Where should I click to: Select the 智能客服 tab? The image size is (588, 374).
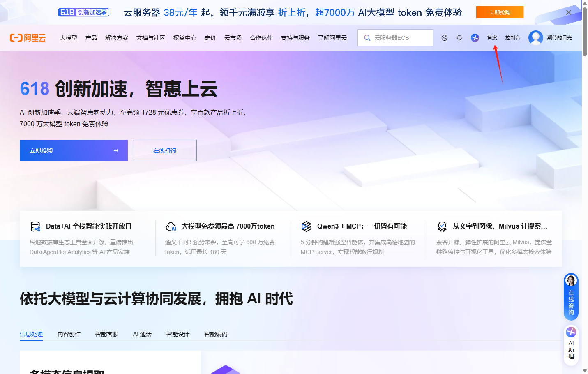[x=107, y=334]
